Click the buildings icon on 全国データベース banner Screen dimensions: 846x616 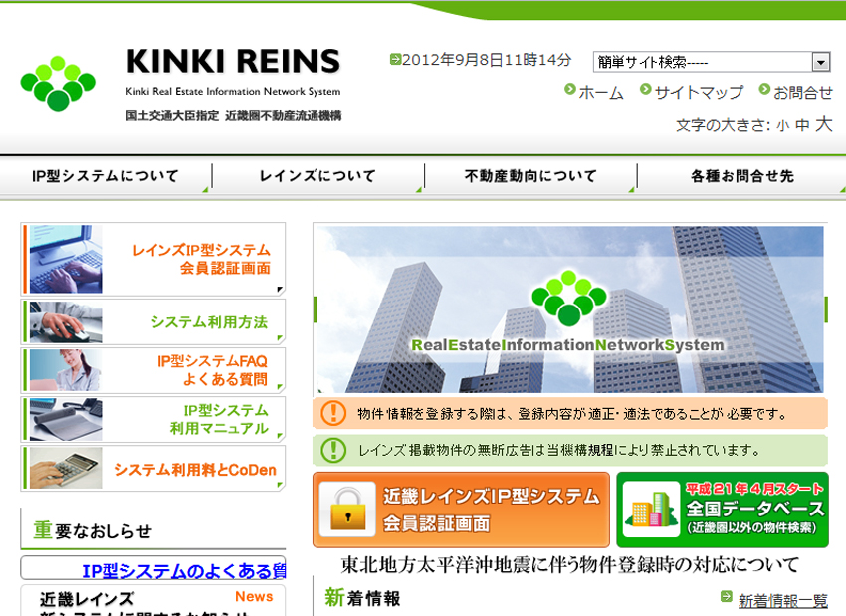[651, 510]
